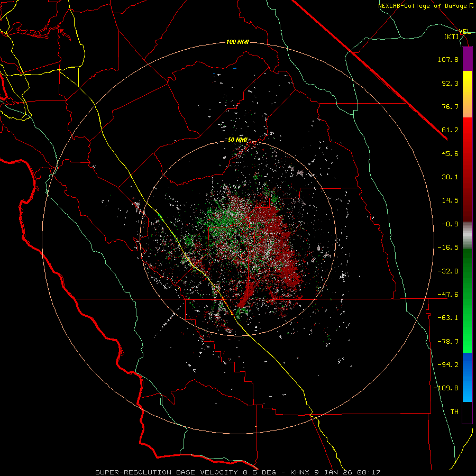Click the [KT] units label

click(x=451, y=36)
